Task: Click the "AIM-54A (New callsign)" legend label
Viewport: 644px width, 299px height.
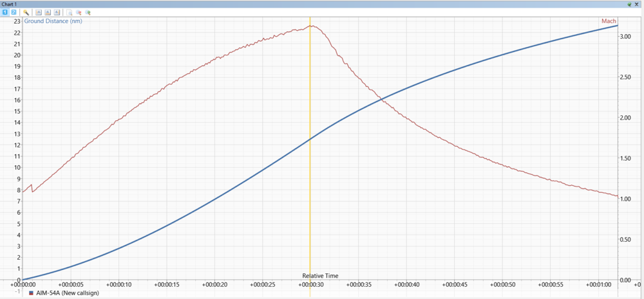Action: pyautogui.click(x=68, y=293)
